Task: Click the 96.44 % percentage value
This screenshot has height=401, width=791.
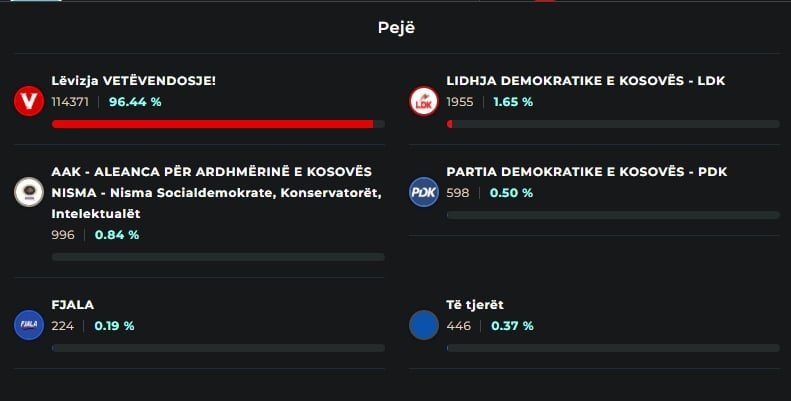Action: pos(135,102)
